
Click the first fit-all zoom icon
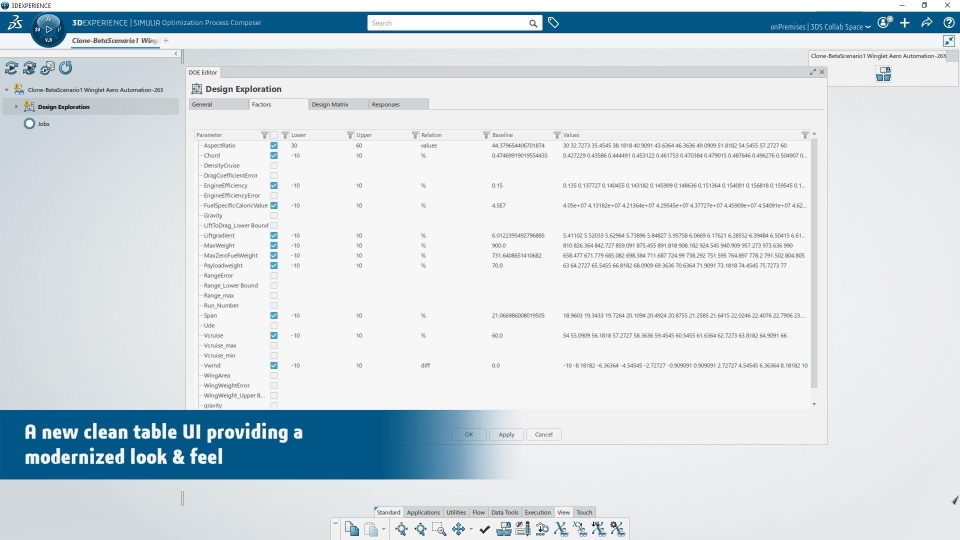[x=401, y=529]
